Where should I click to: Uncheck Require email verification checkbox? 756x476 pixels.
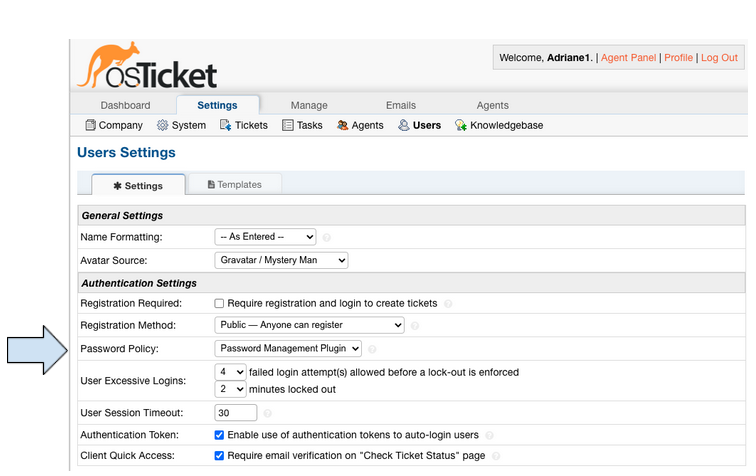pyautogui.click(x=219, y=456)
